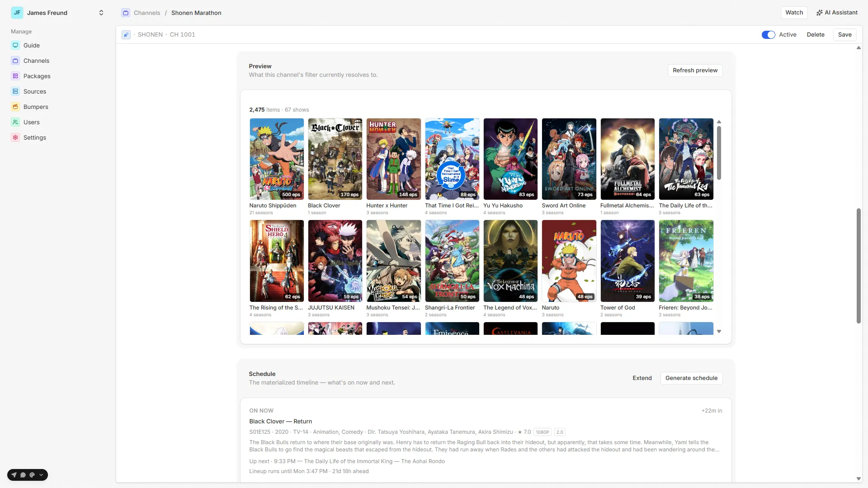This screenshot has width=868, height=488.
Task: Click the preview grid scroll-up arrow
Action: click(719, 122)
